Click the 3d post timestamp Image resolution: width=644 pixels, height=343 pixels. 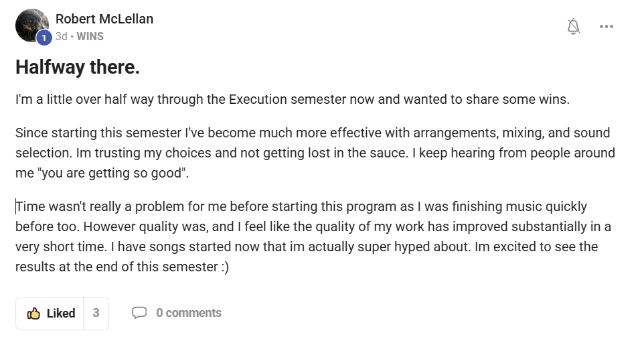coord(61,37)
